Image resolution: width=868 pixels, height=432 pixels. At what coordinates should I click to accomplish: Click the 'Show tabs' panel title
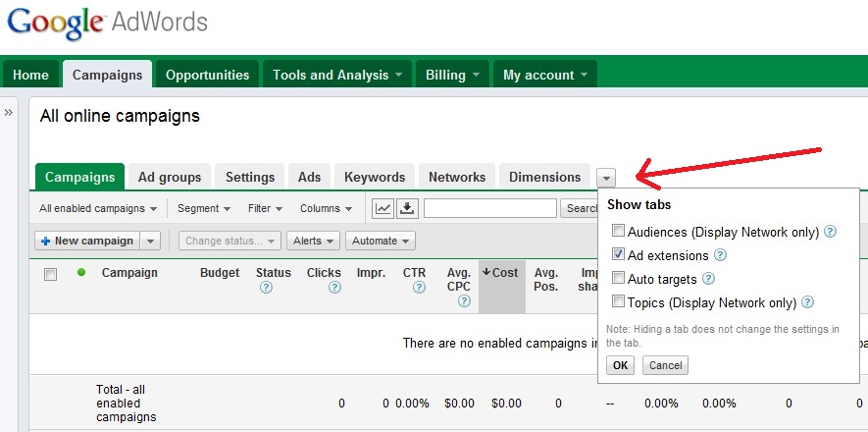tap(638, 205)
